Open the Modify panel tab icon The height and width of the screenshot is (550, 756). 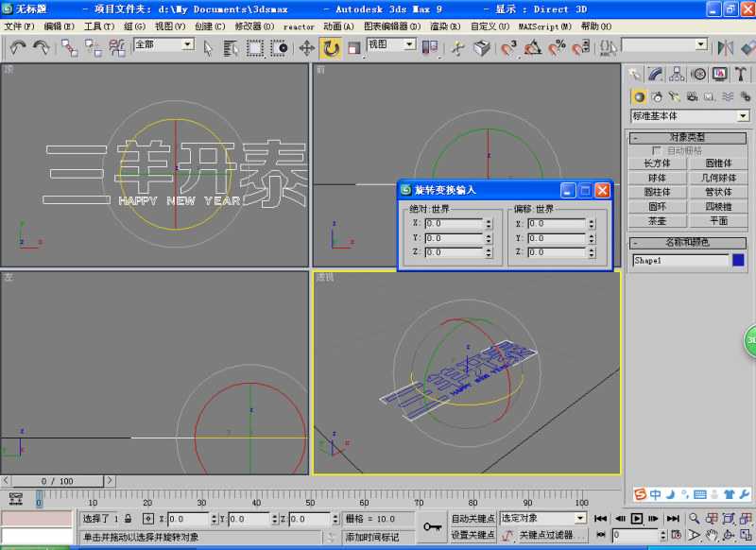click(656, 74)
